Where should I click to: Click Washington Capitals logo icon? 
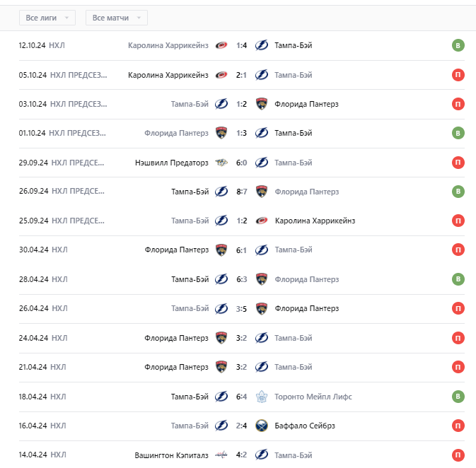pos(221,455)
